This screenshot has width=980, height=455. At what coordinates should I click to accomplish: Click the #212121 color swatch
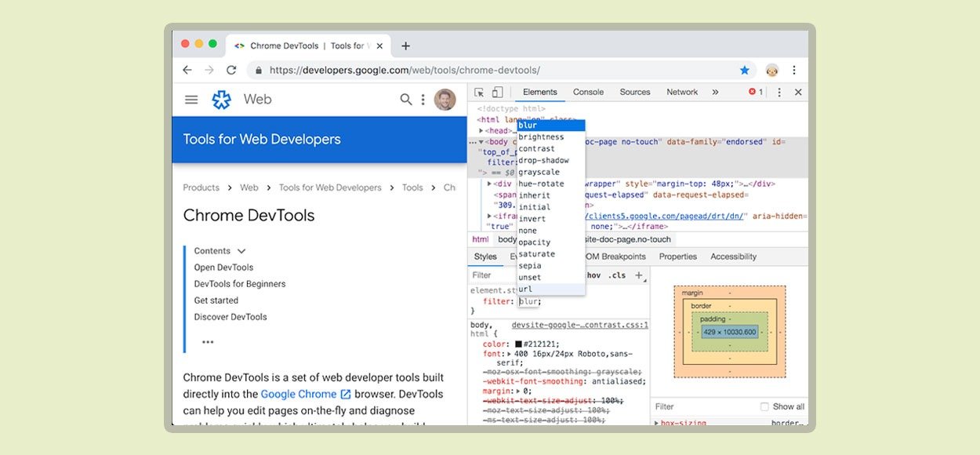[518, 344]
